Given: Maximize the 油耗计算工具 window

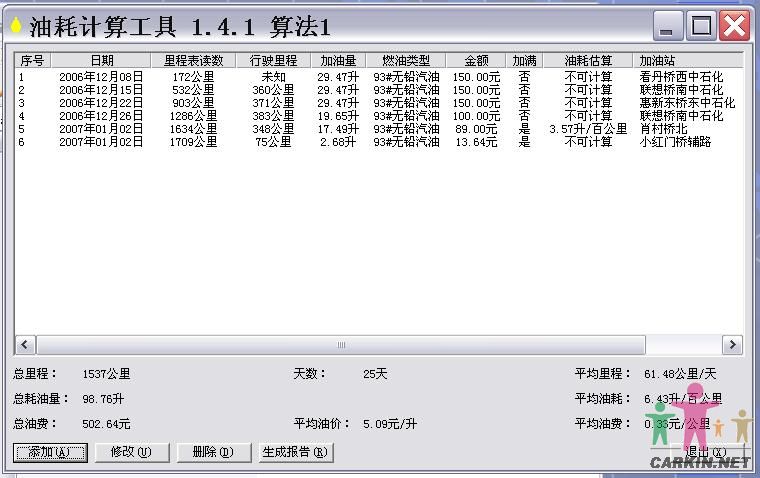Looking at the screenshot, I should 702,25.
